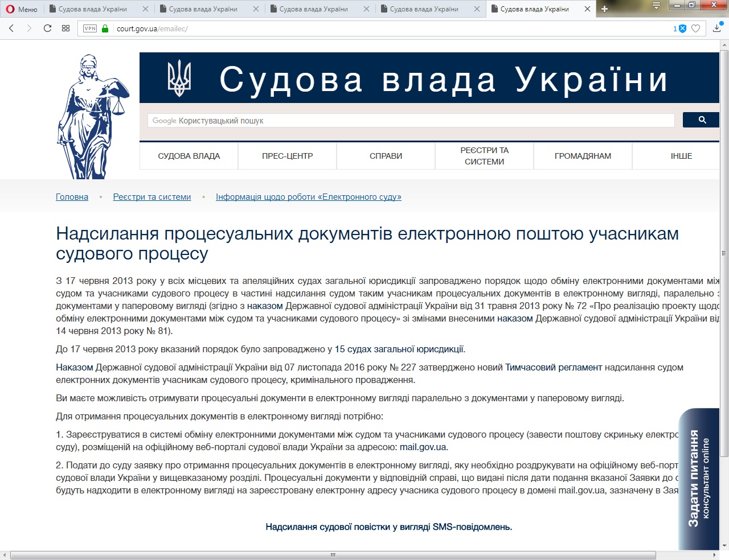
Task: Click the blue magnifier search button
Action: pyautogui.click(x=702, y=120)
